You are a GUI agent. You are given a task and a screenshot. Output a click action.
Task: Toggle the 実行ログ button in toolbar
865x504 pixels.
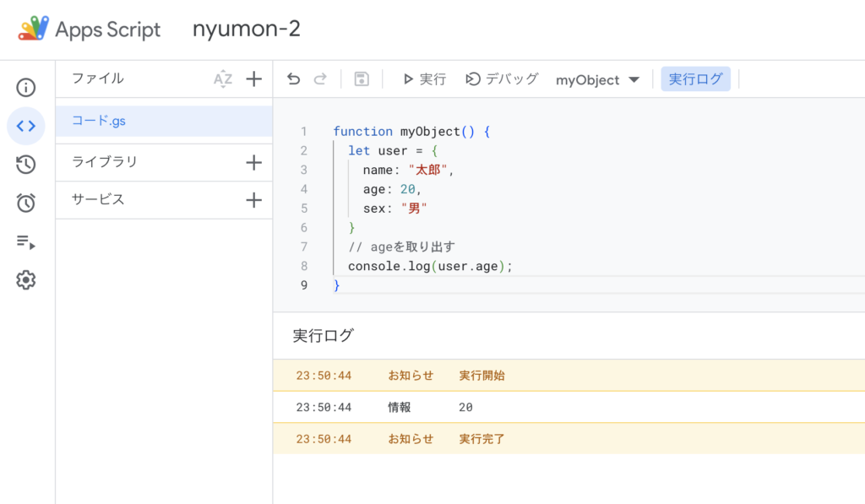point(695,79)
